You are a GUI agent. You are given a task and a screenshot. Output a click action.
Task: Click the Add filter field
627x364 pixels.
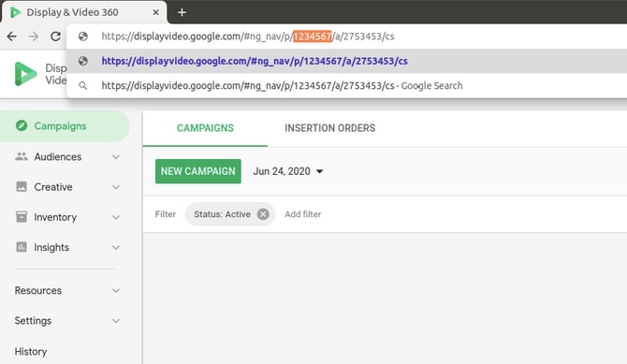coord(302,214)
